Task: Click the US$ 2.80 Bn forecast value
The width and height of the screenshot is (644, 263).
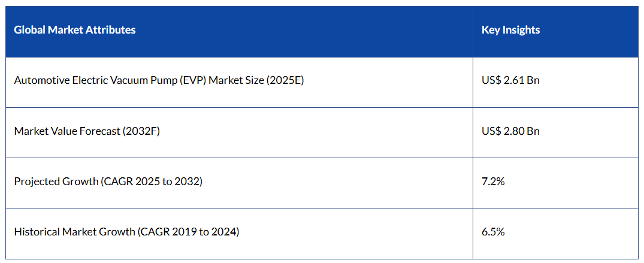Action: tap(510, 131)
